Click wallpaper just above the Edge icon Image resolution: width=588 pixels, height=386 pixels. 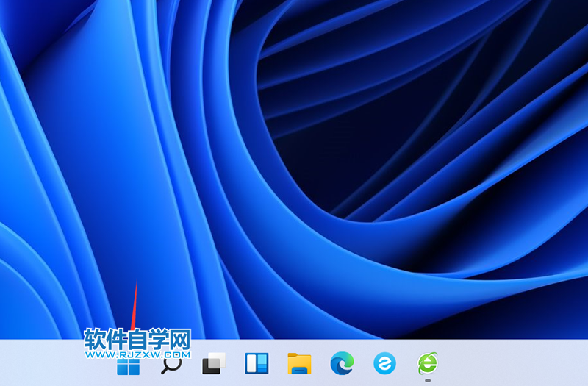tap(342, 324)
